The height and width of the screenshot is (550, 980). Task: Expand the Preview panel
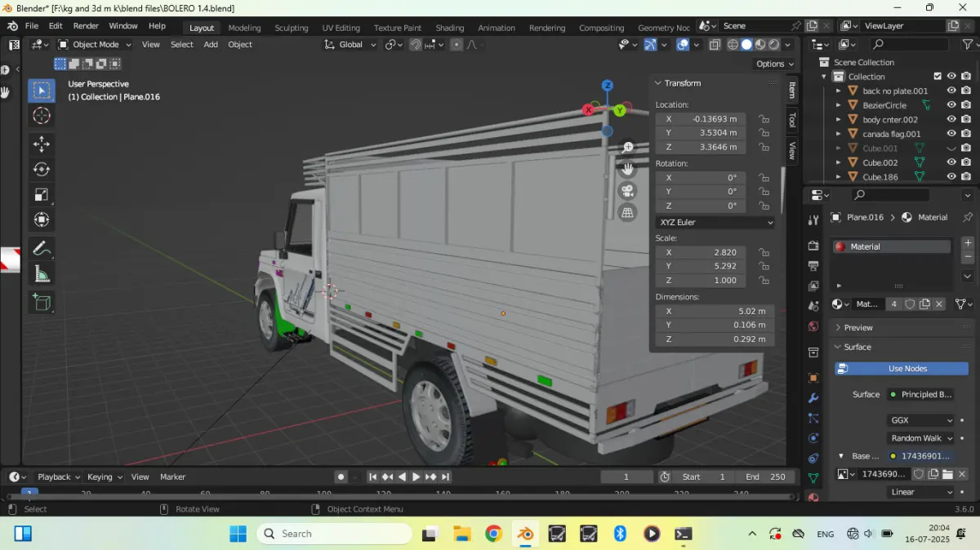(857, 327)
